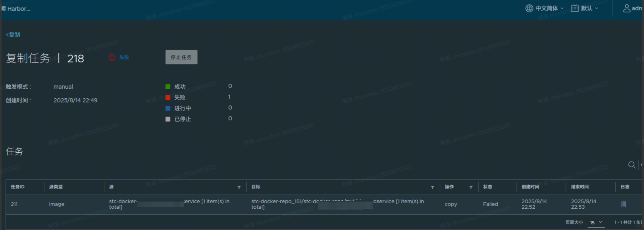Open the log file icon for task 211
The height and width of the screenshot is (230, 644).
click(x=624, y=204)
